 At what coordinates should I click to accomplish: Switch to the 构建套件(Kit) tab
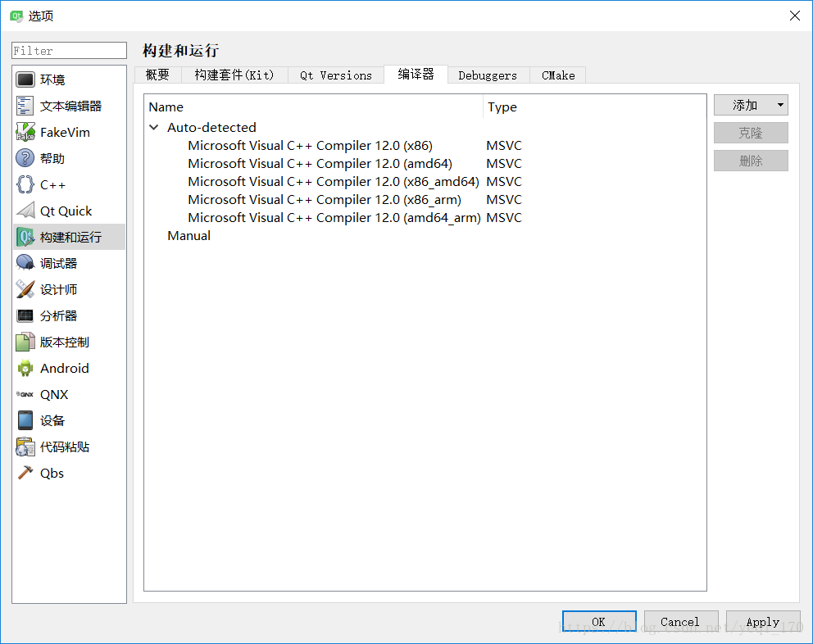234,75
